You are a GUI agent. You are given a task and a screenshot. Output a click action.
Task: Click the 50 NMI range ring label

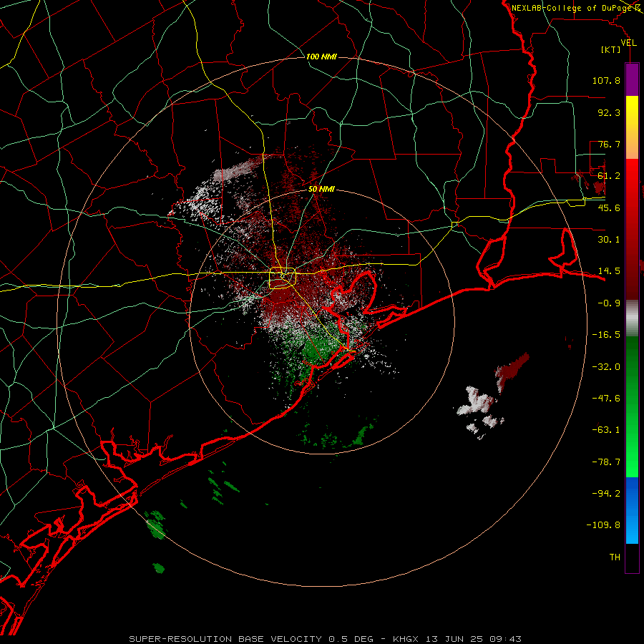(321, 189)
